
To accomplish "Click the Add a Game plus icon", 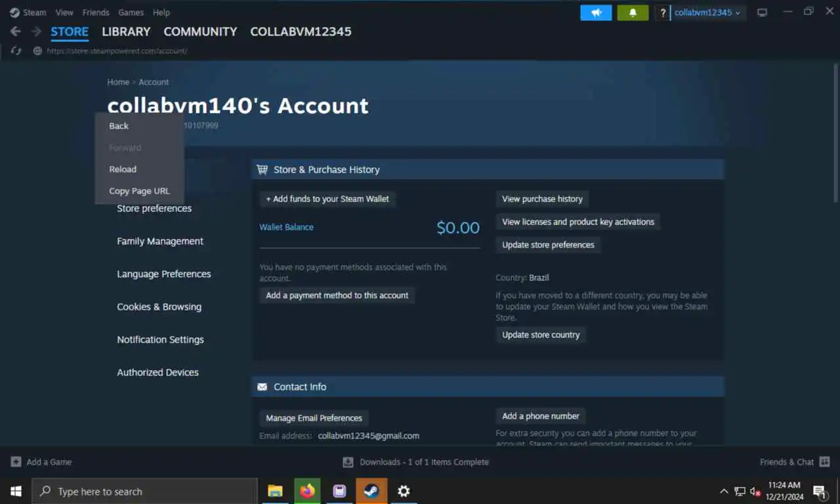I will click(x=16, y=462).
